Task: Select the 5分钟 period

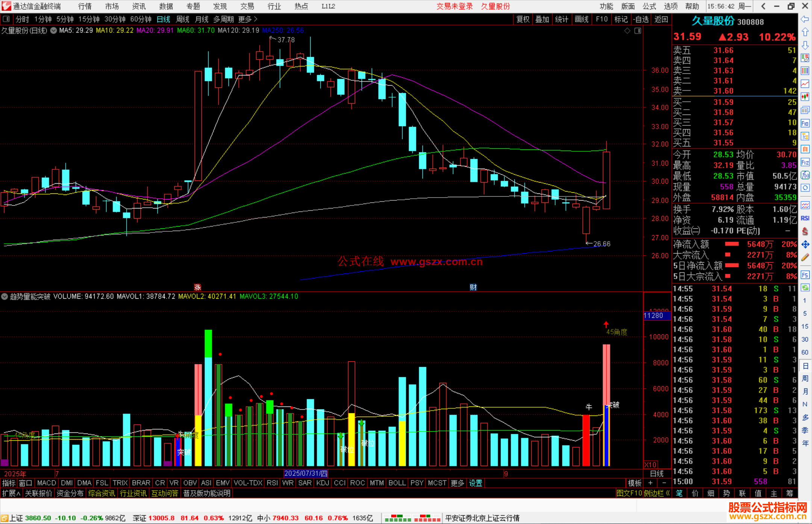Action: [x=65, y=19]
